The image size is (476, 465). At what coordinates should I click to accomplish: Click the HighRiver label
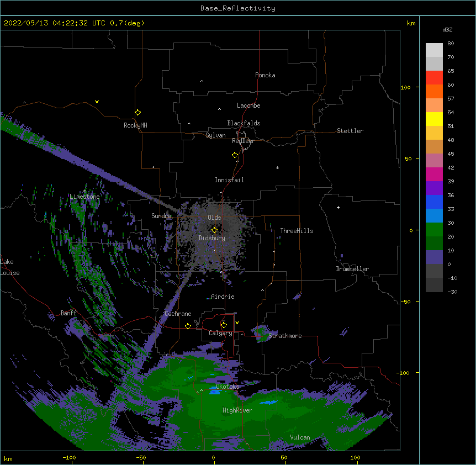coord(237,410)
